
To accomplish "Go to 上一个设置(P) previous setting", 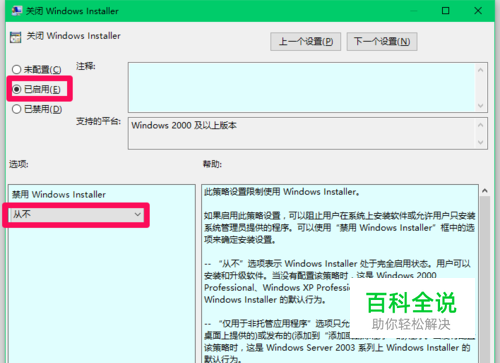I will pos(305,41).
